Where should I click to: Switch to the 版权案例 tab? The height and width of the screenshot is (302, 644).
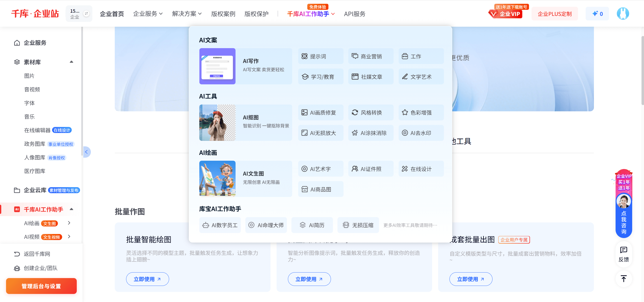click(223, 14)
